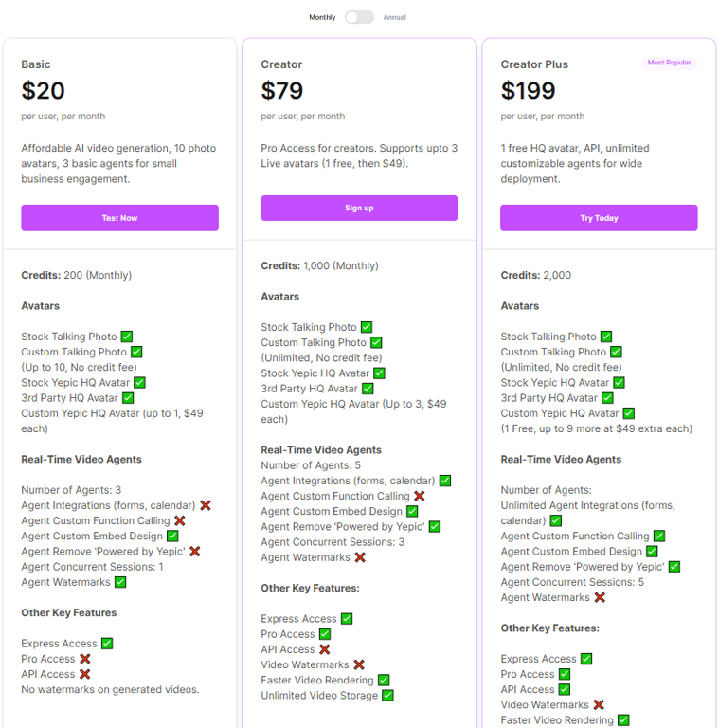Click Creator Plus 3rd Party HQ Avatar checkmark
Image resolution: width=719 pixels, height=728 pixels.
click(x=607, y=398)
